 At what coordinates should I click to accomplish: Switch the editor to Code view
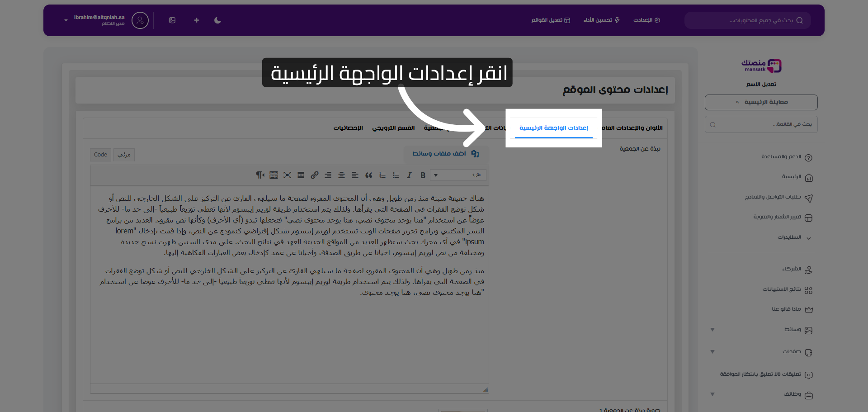click(x=100, y=155)
